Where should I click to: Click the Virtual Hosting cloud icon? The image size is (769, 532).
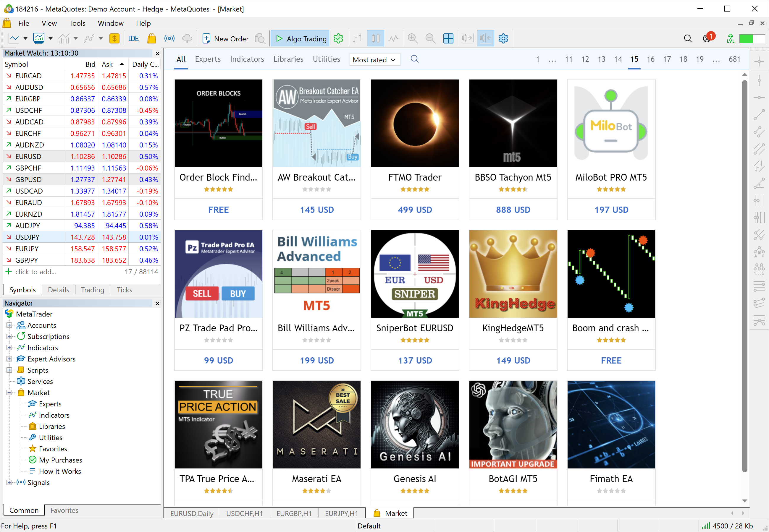click(x=187, y=38)
